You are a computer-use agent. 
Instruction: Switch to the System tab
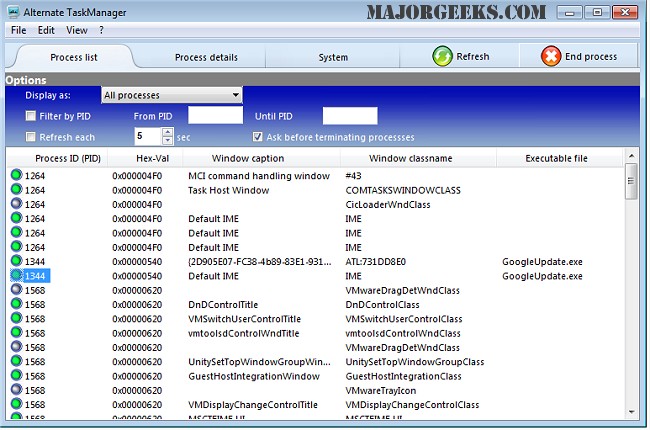point(333,57)
